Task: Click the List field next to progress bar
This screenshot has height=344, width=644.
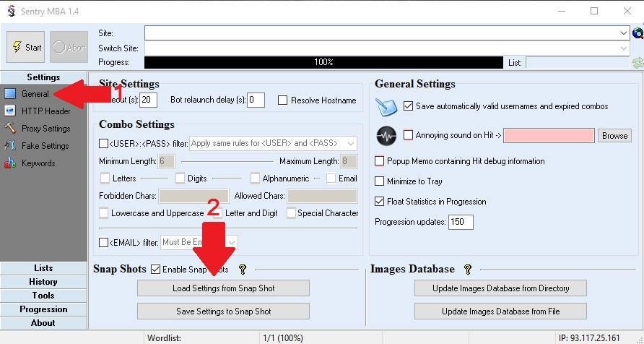Action: coord(578,62)
